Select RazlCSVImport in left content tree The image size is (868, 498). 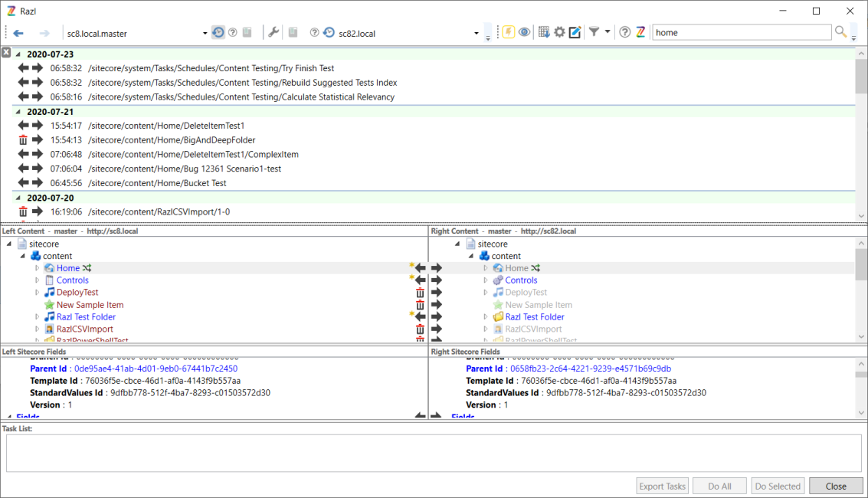click(x=85, y=329)
